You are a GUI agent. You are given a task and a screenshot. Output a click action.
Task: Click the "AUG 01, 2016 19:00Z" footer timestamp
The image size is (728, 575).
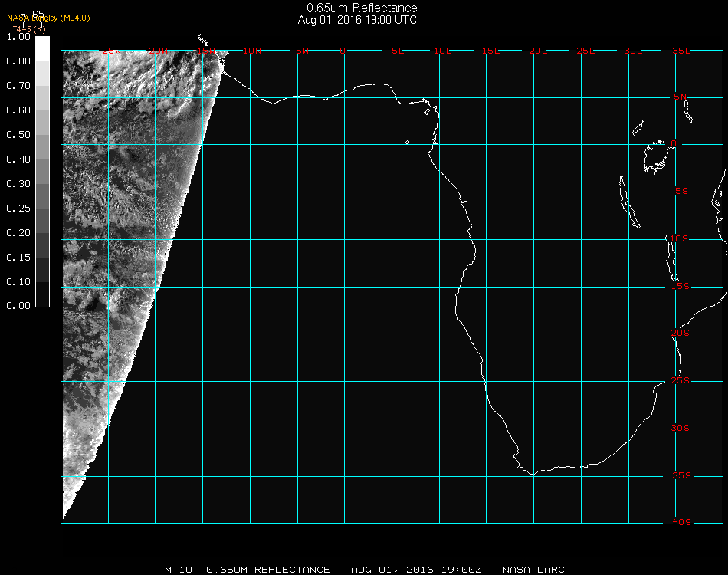pos(416,570)
